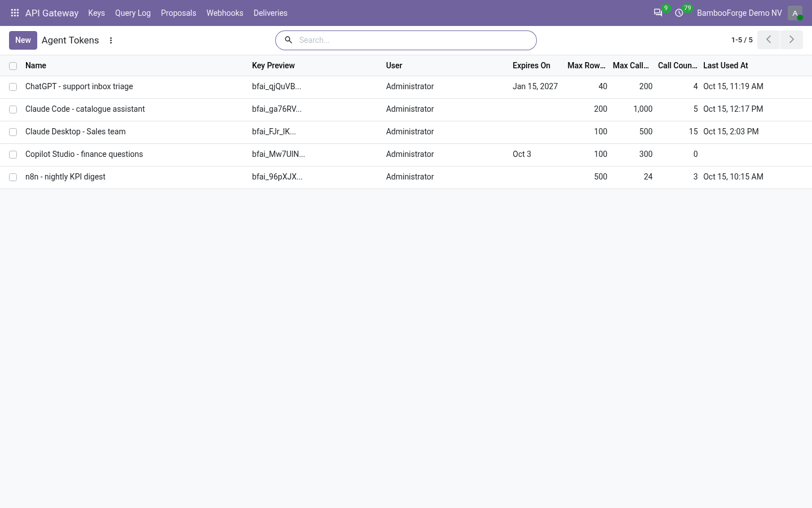Open the Keys menu
The width and height of the screenshot is (812, 508).
[x=96, y=13]
